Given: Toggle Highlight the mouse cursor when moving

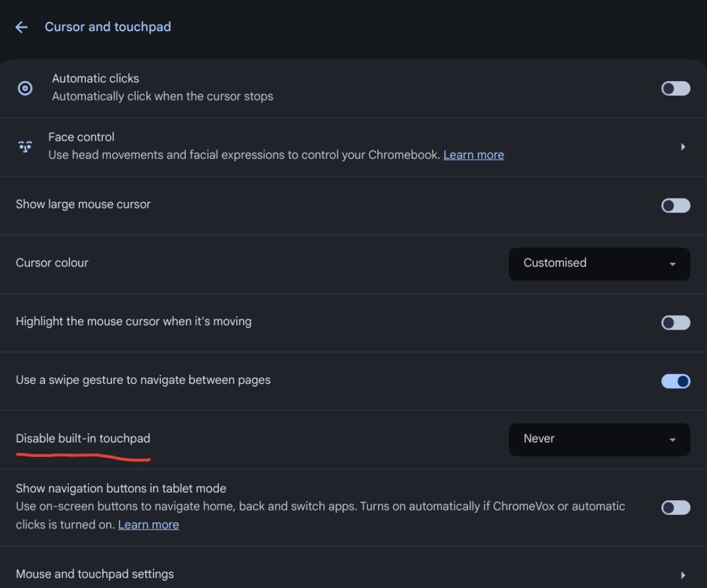Looking at the screenshot, I should tap(675, 322).
